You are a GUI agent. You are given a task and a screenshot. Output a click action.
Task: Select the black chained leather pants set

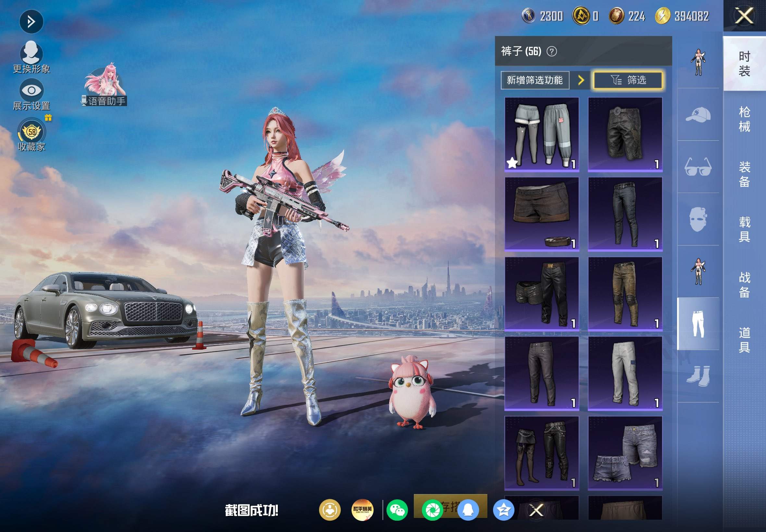click(x=542, y=453)
